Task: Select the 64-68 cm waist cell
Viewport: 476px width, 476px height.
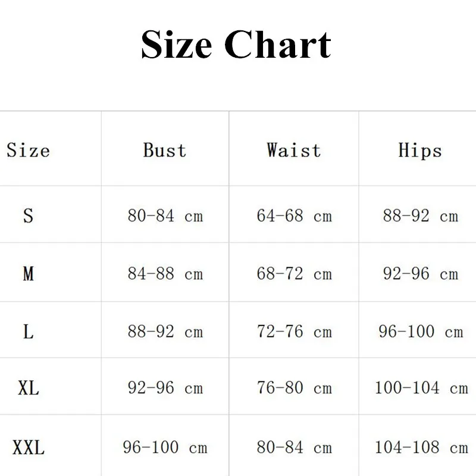Action: coord(294,215)
